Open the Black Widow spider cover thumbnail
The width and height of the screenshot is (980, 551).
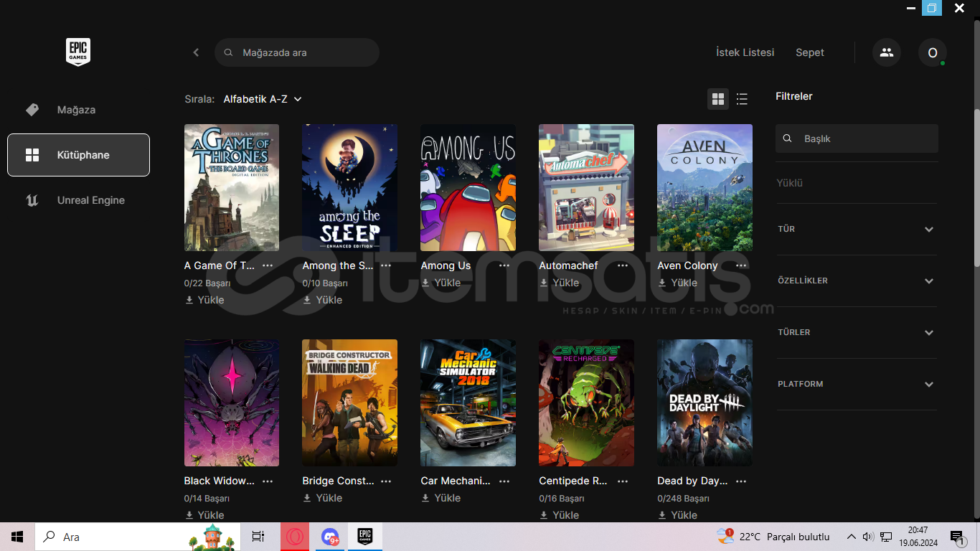(232, 403)
